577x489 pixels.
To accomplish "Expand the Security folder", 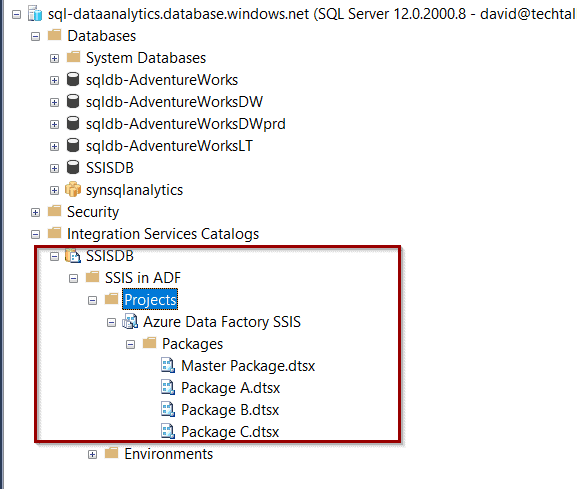I will (x=35, y=212).
